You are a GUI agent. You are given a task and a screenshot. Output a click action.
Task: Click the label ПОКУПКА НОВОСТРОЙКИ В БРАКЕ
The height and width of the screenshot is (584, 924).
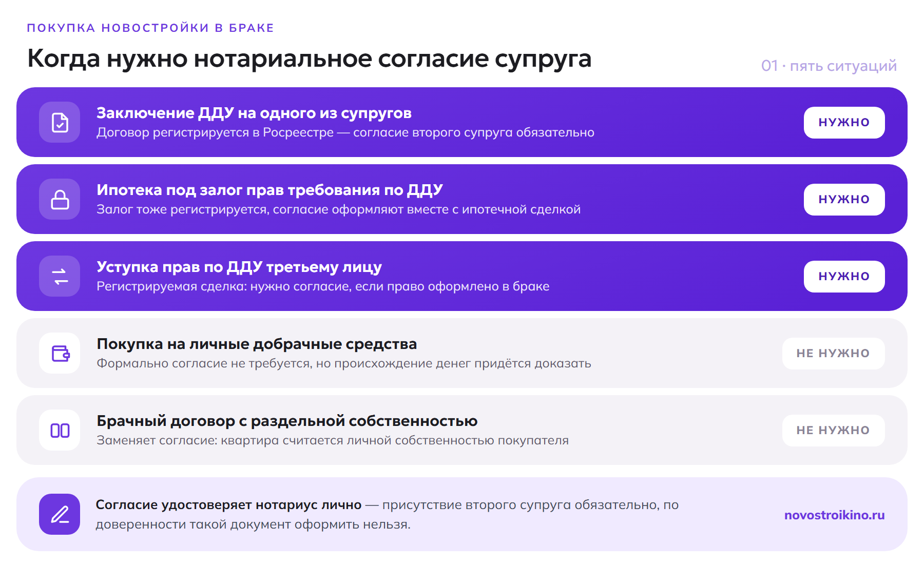(x=150, y=28)
